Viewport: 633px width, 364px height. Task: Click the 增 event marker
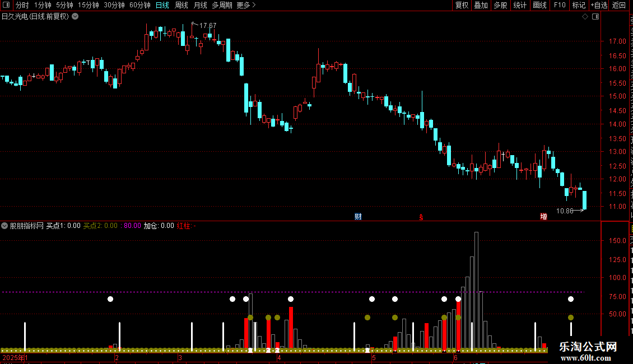click(543, 217)
